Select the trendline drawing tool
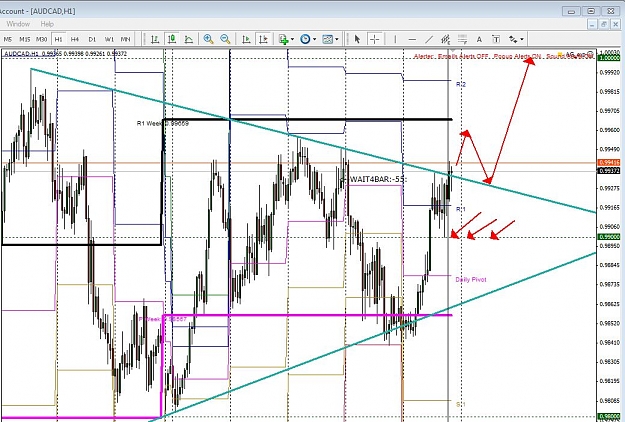The image size is (625, 422). [x=429, y=39]
